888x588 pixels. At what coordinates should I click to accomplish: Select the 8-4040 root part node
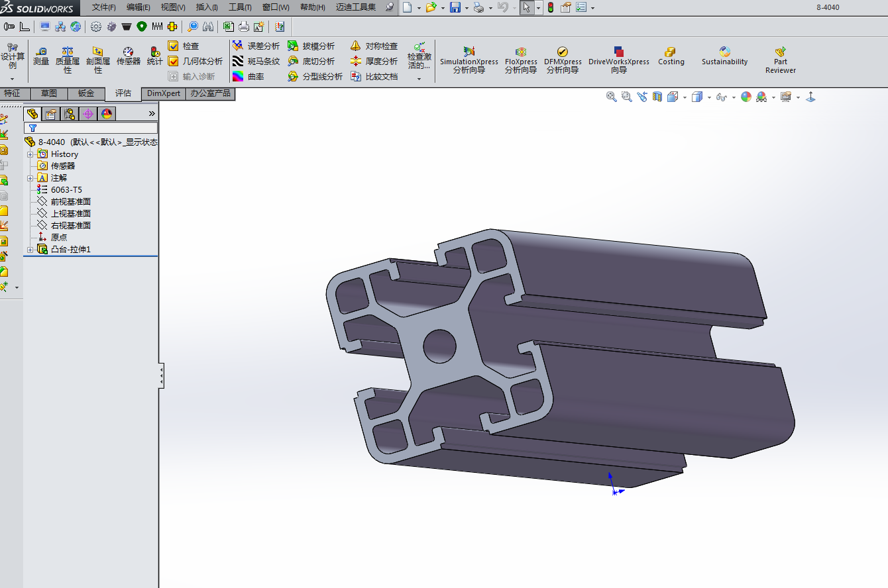coord(91,142)
